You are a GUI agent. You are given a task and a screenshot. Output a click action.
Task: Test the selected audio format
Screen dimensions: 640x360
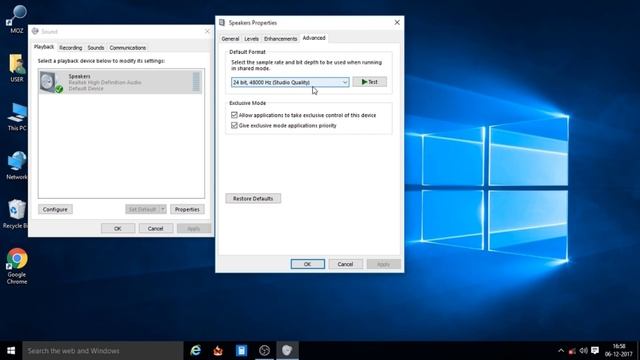point(369,82)
